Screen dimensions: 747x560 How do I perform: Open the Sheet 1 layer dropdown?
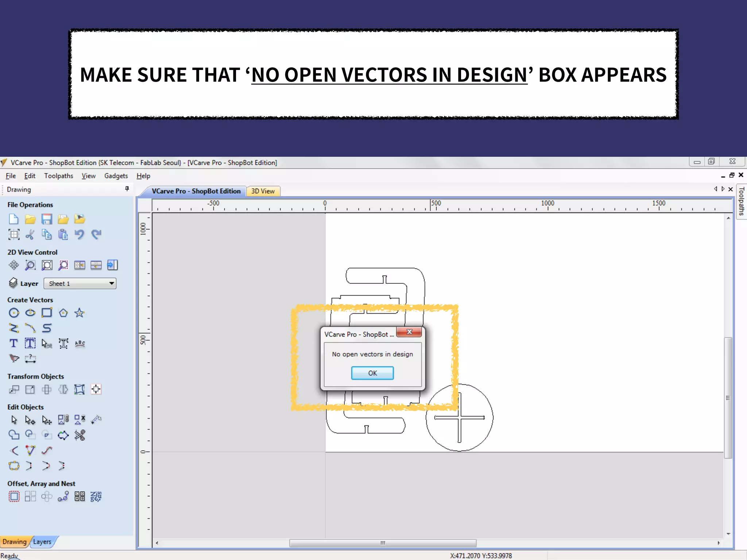click(112, 283)
